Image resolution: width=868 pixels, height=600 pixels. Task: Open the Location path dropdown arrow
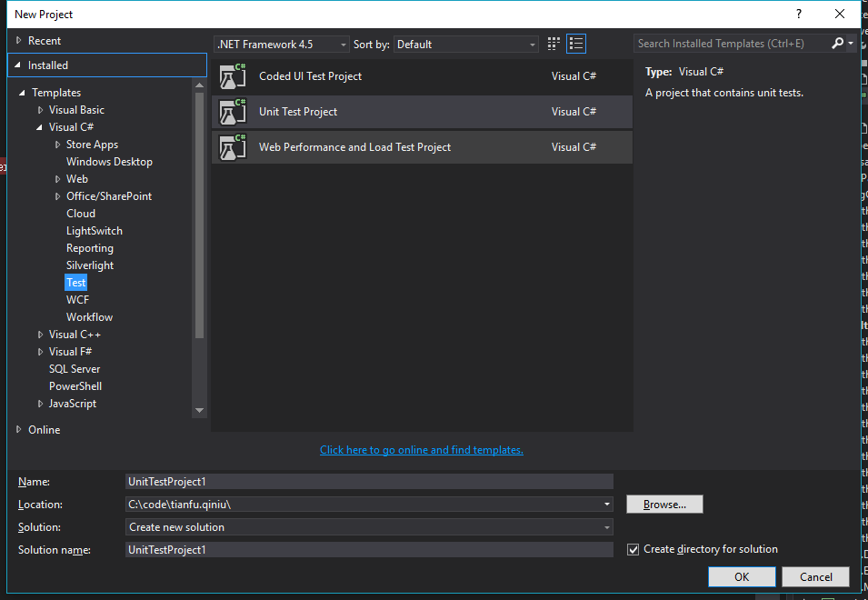[607, 505]
